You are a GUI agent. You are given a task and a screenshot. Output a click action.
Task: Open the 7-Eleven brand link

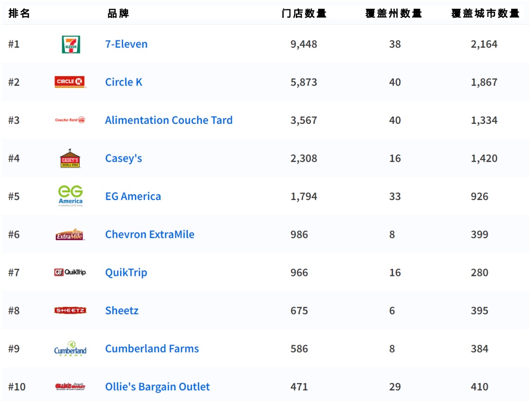pos(126,44)
